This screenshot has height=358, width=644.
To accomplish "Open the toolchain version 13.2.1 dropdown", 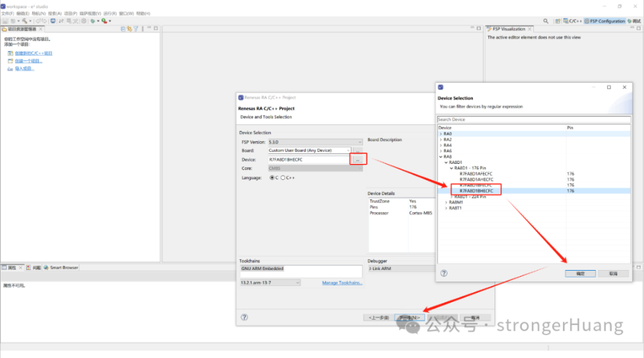I will (x=270, y=283).
